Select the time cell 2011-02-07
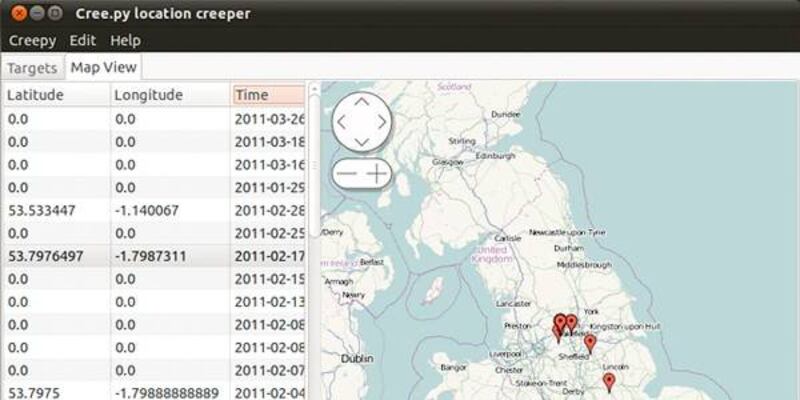 (x=269, y=370)
